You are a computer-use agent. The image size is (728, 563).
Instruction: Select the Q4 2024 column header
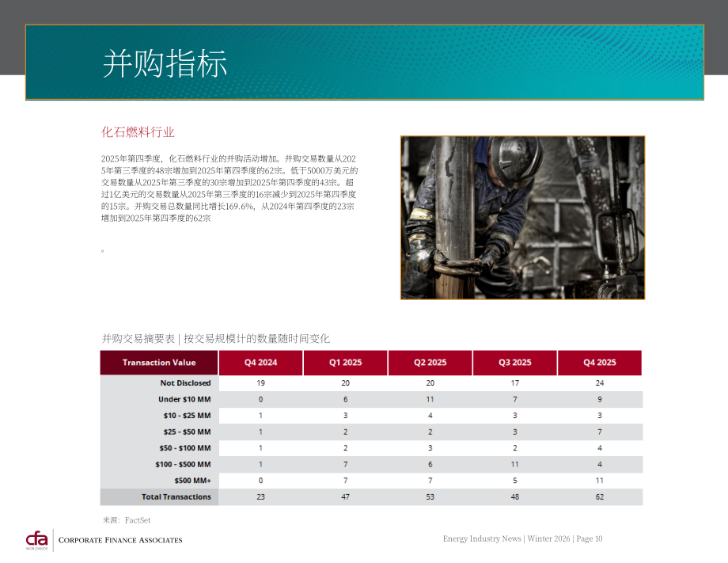pyautogui.click(x=260, y=363)
